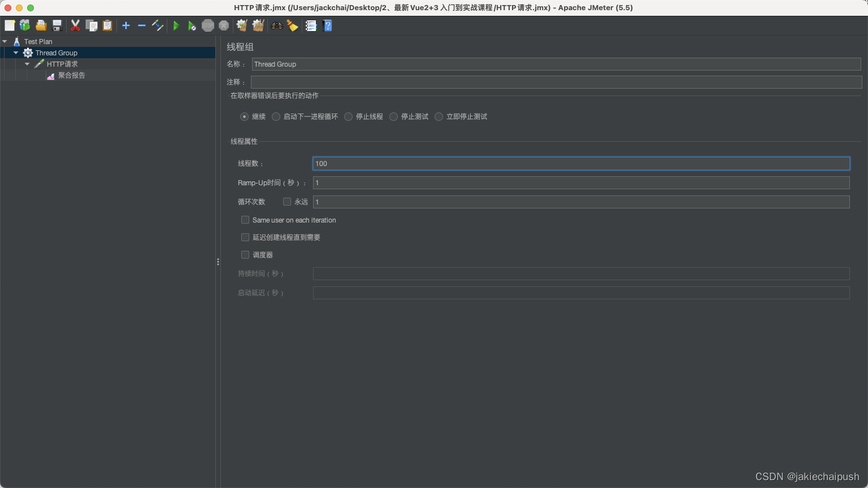Open a test plan file
Viewport: 868px width, 488px height.
click(41, 25)
